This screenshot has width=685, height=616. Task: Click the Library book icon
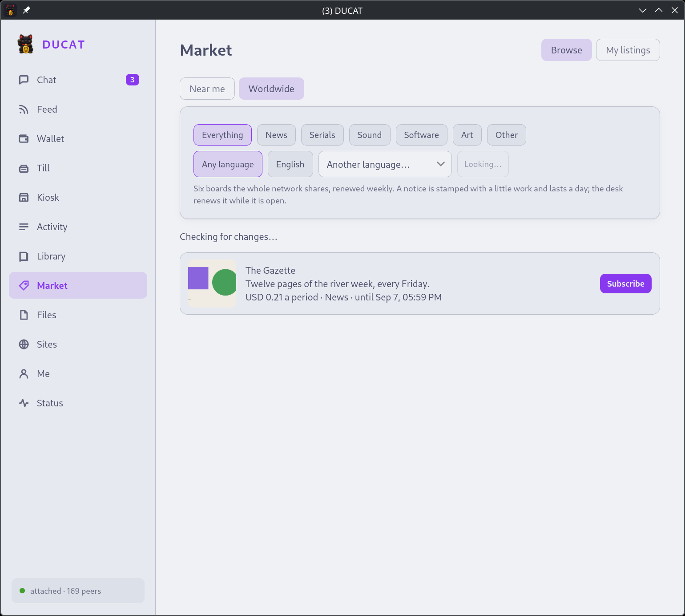click(24, 256)
